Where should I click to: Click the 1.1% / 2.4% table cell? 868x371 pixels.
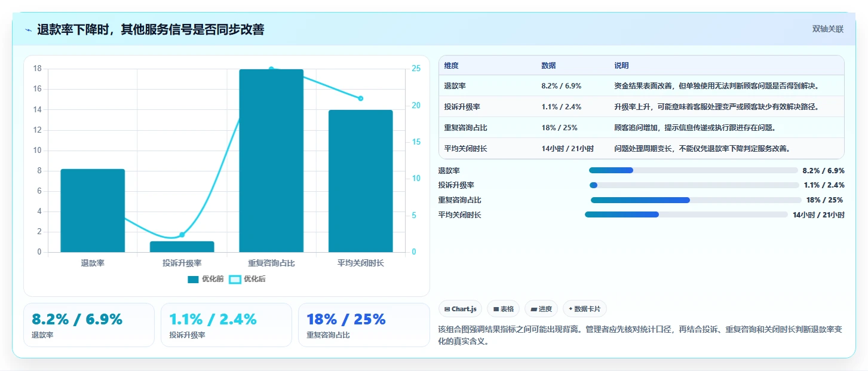pos(561,107)
